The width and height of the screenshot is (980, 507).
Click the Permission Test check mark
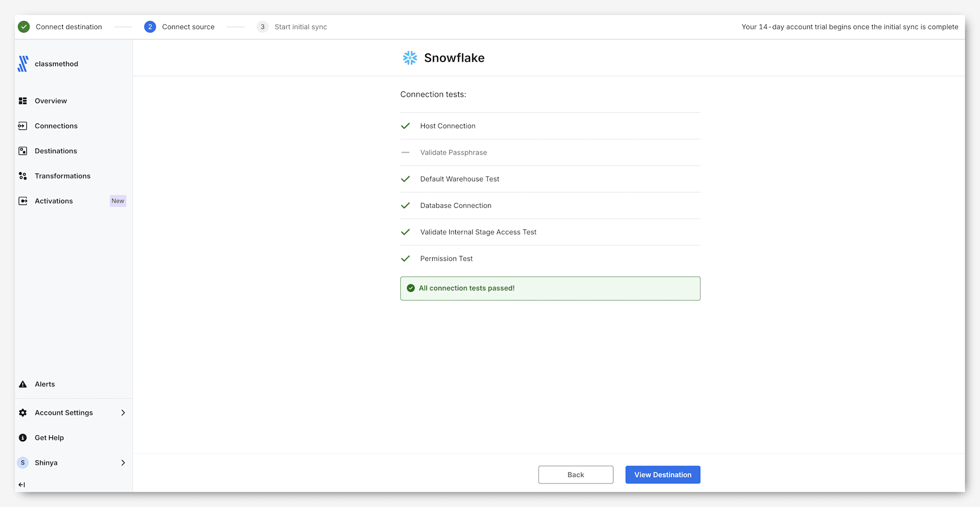tap(405, 258)
